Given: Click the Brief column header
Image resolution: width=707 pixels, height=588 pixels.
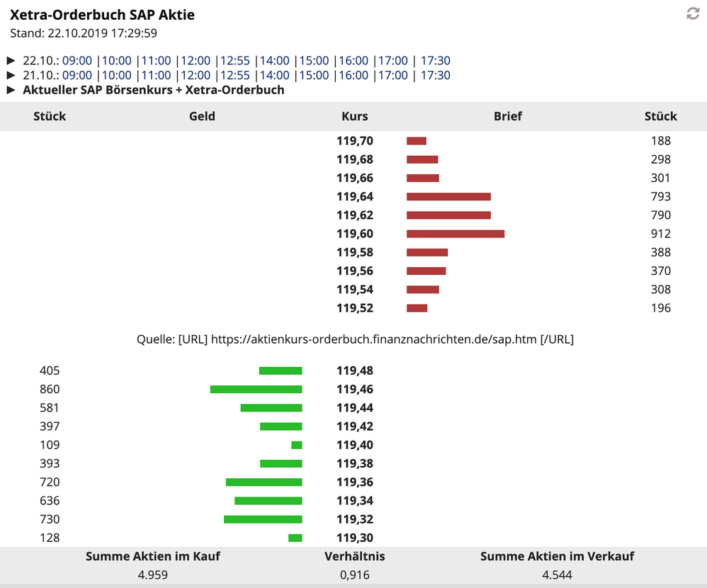Looking at the screenshot, I should coord(508,116).
